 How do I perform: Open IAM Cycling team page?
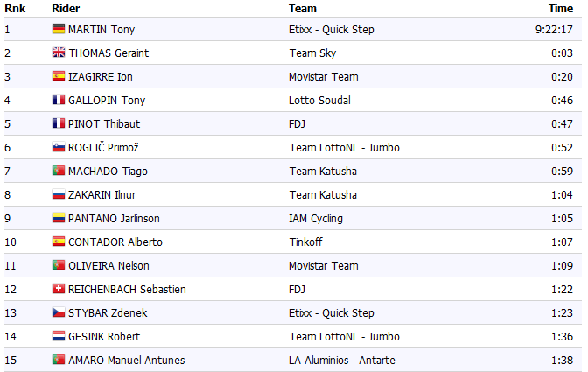click(315, 219)
